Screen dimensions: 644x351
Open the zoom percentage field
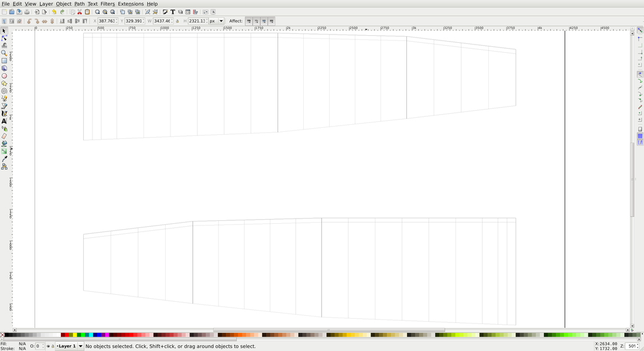631,346
